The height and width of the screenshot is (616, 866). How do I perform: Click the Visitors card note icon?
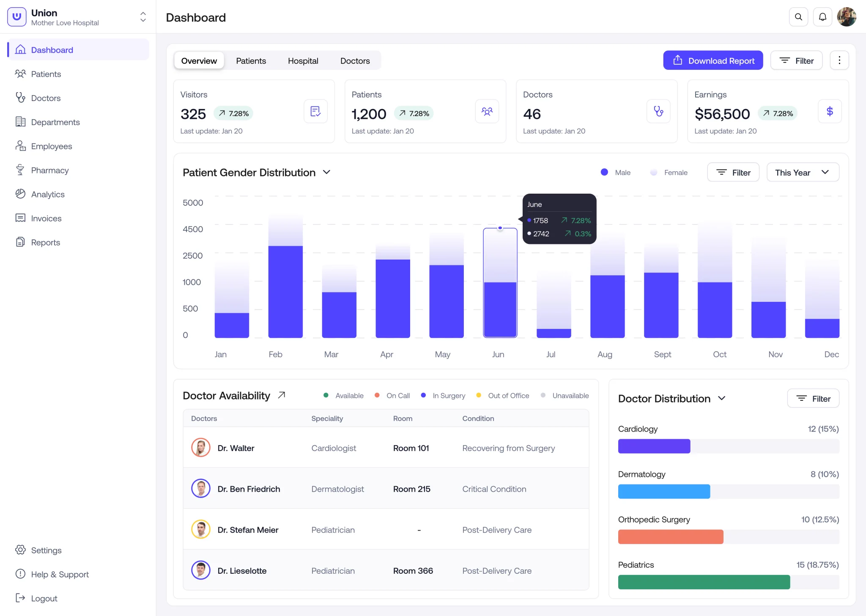click(x=315, y=111)
